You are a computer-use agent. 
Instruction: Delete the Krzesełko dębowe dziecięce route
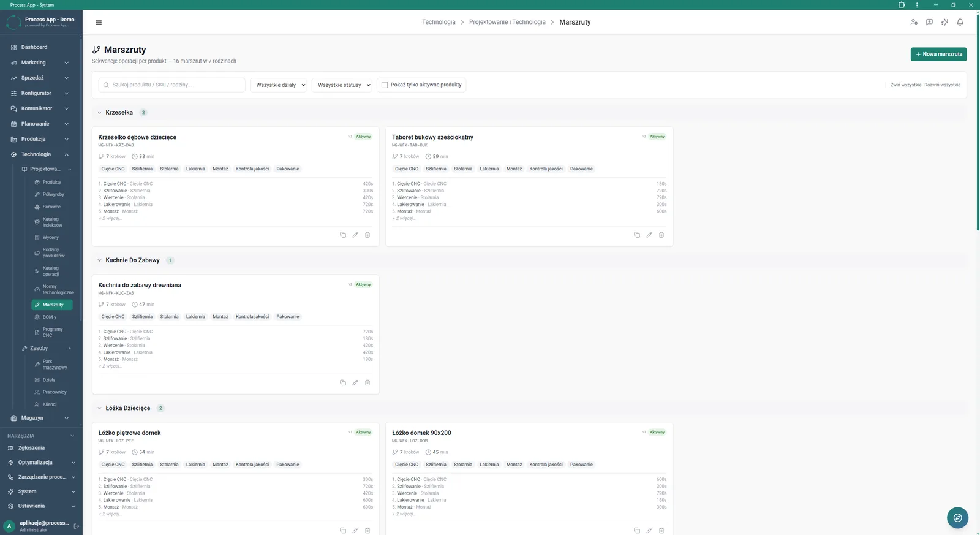coord(367,235)
